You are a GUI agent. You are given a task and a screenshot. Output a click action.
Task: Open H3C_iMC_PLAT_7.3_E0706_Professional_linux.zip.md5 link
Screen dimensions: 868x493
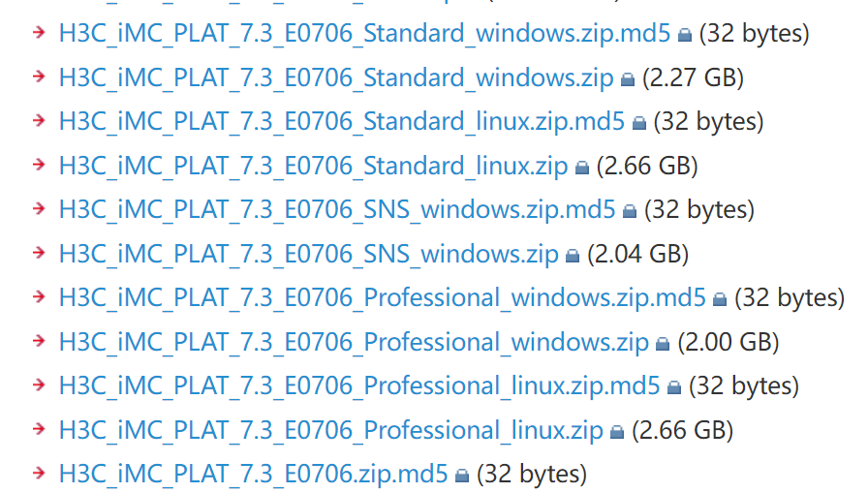[359, 386]
